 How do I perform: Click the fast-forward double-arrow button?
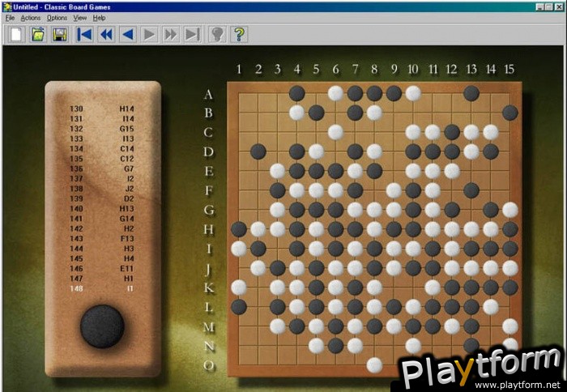171,34
